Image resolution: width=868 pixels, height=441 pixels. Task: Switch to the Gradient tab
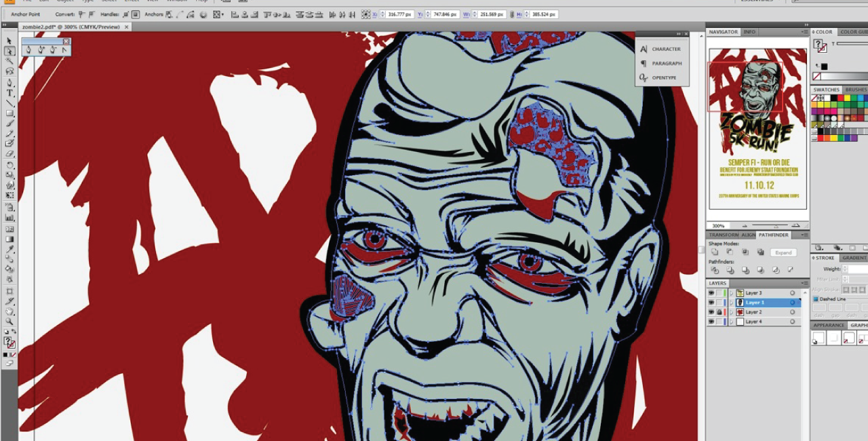tap(854, 258)
